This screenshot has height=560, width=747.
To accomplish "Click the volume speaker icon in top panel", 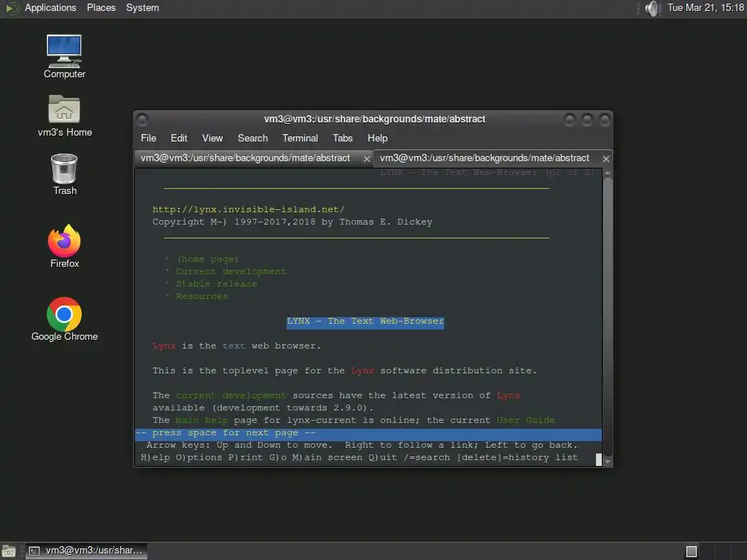I will pos(651,8).
